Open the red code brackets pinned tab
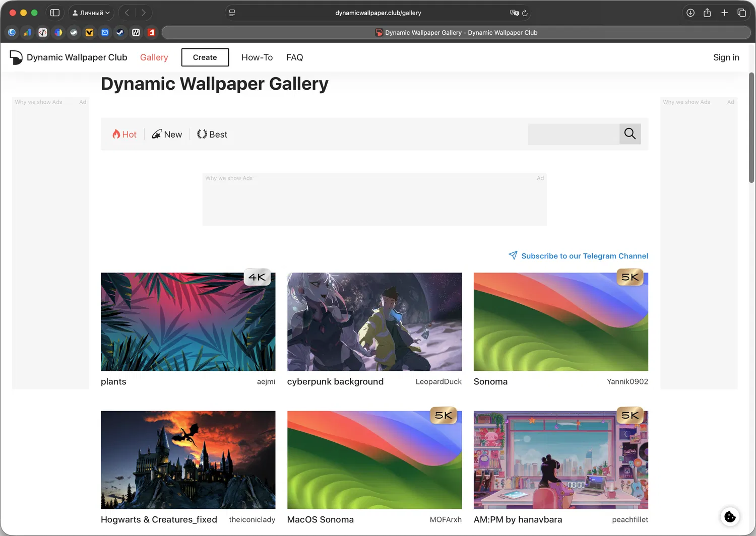This screenshot has height=536, width=756. (x=43, y=32)
